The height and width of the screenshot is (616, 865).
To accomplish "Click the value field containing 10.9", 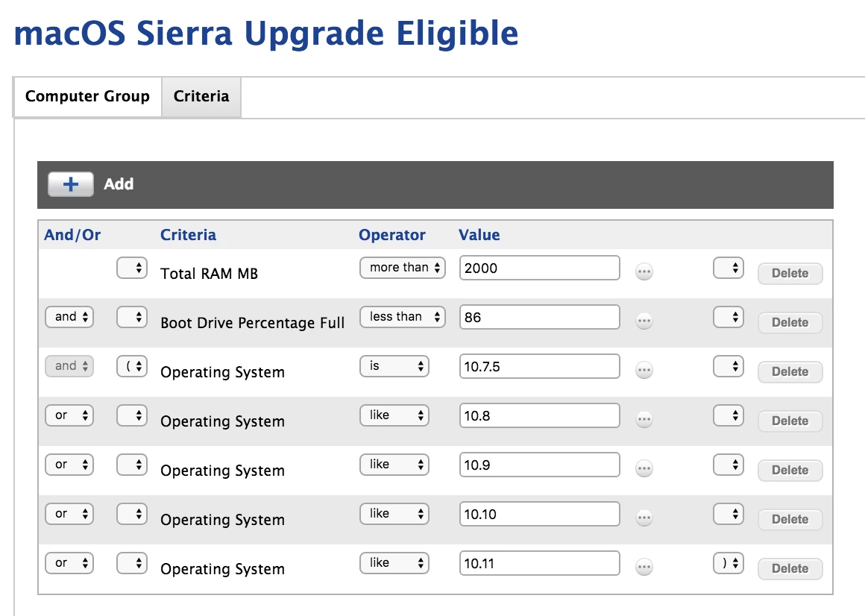I will [540, 465].
